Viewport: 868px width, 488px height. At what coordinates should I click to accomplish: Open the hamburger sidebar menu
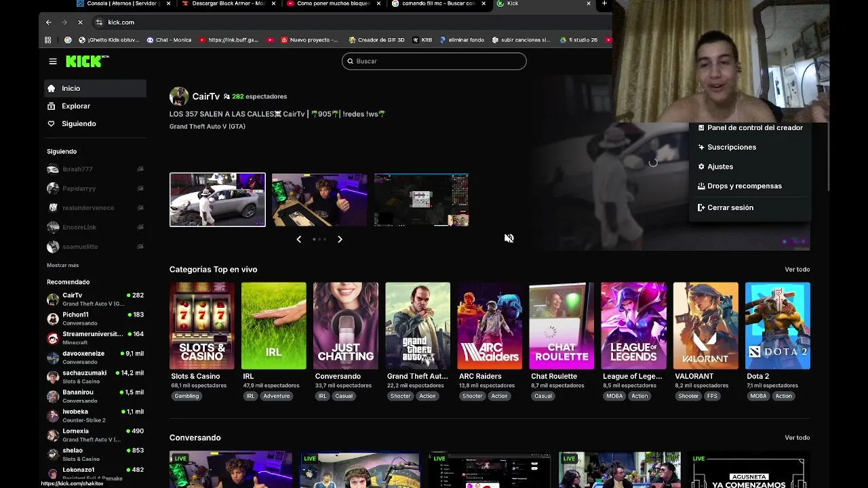click(53, 61)
